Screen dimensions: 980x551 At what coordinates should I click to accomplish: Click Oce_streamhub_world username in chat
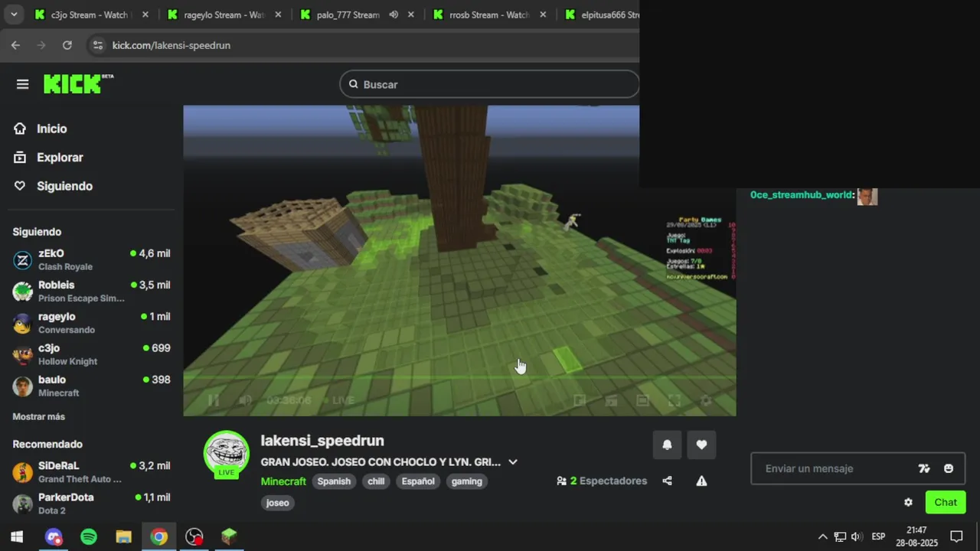click(x=800, y=195)
